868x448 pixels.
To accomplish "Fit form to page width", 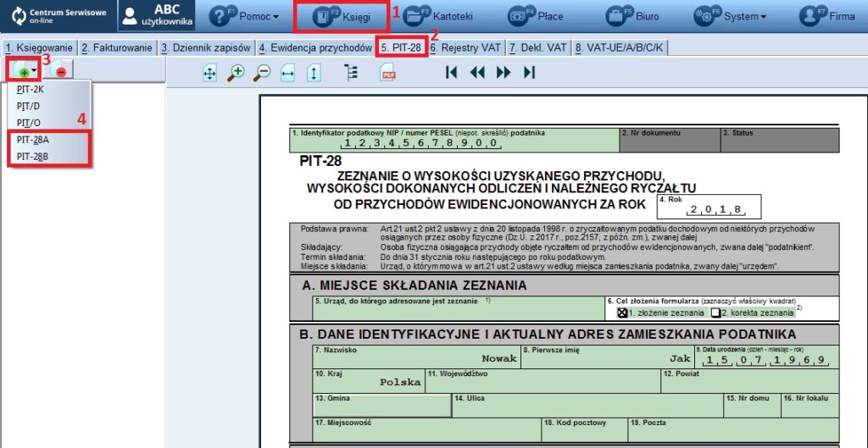I will [287, 73].
